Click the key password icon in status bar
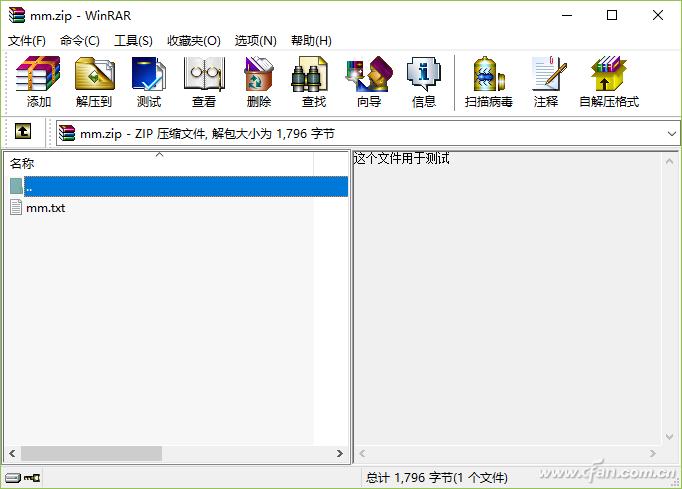 tap(32, 478)
